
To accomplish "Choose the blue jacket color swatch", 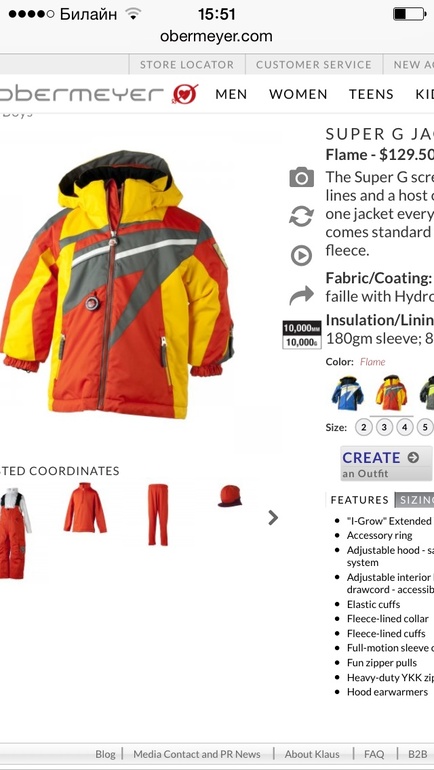I will point(348,393).
